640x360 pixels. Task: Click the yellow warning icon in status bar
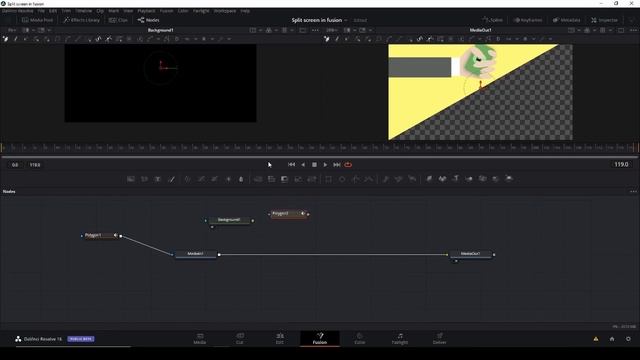point(596,339)
